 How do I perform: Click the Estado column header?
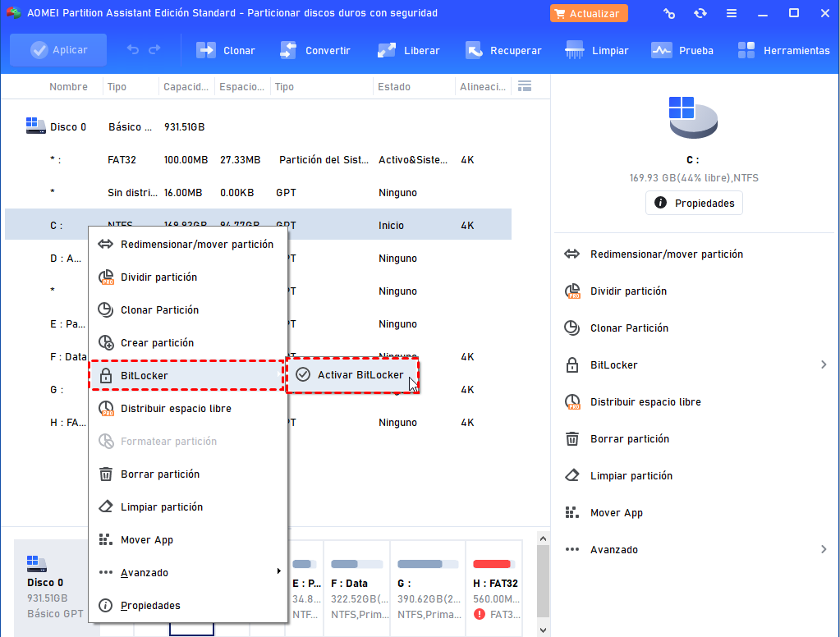[x=394, y=87]
